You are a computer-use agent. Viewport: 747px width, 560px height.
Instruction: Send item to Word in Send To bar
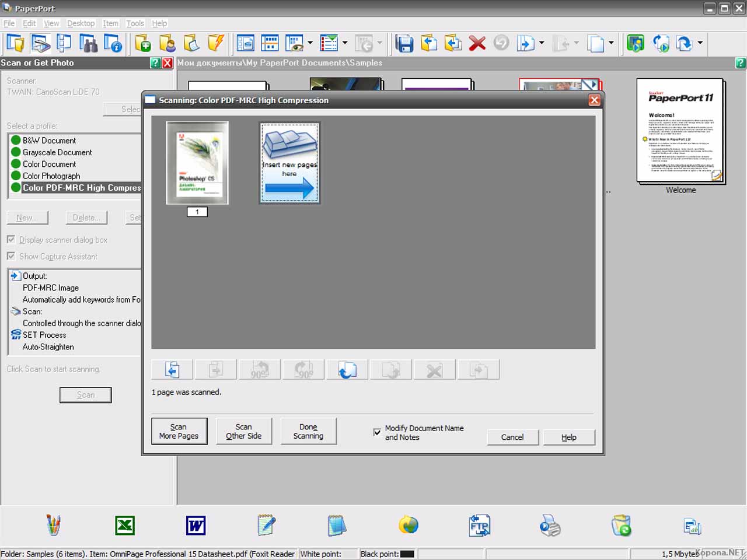coord(196,526)
